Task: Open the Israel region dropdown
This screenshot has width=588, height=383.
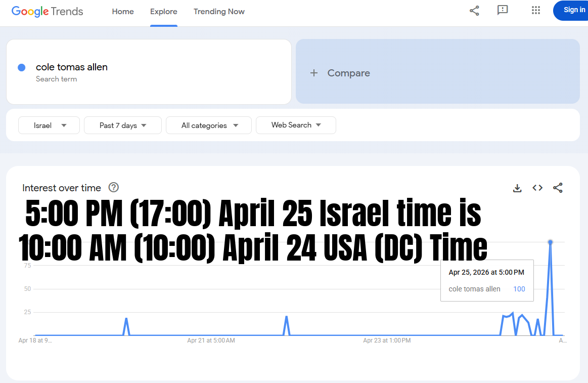Action: [x=49, y=125]
